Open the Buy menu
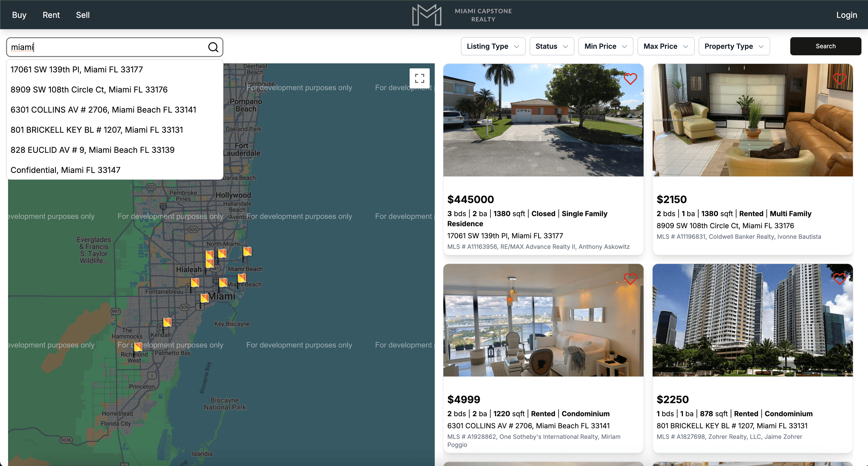Viewport: 868px width, 466px height. (x=19, y=15)
